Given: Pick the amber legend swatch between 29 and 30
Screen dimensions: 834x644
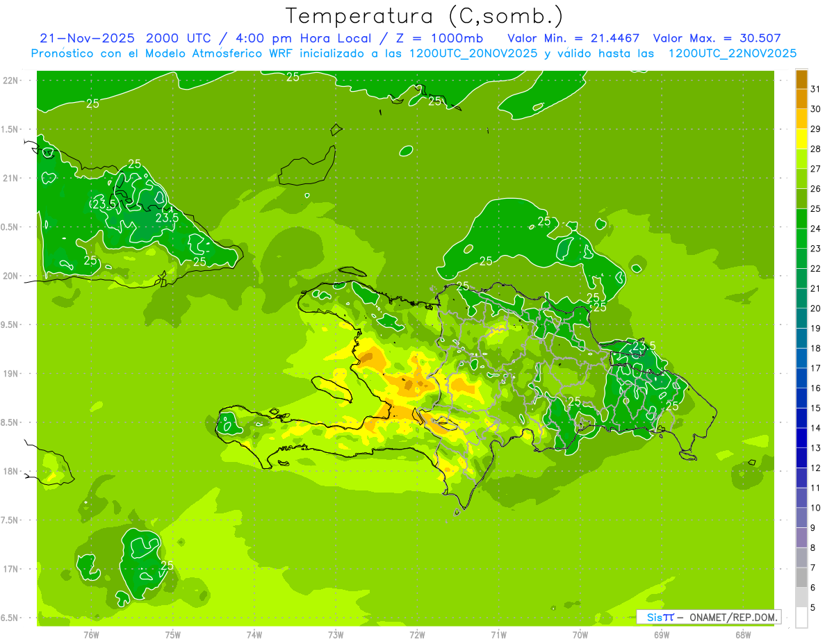Looking at the screenshot, I should 801,119.
